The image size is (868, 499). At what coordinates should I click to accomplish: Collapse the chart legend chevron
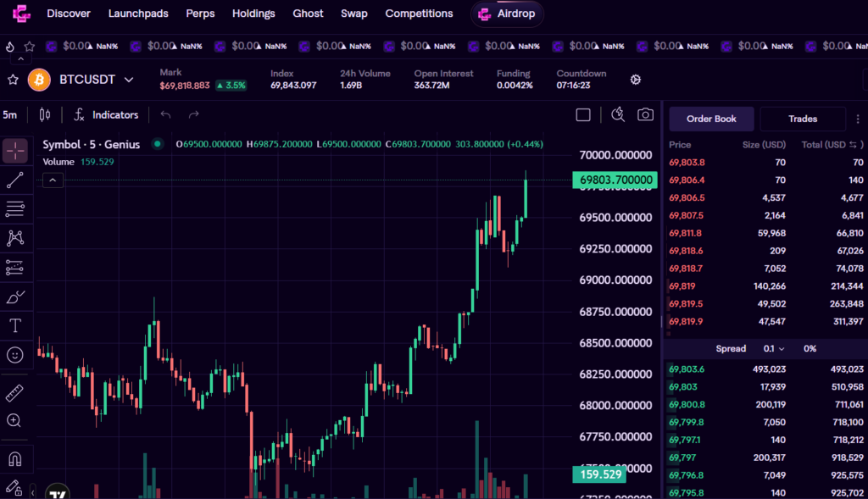coord(53,180)
